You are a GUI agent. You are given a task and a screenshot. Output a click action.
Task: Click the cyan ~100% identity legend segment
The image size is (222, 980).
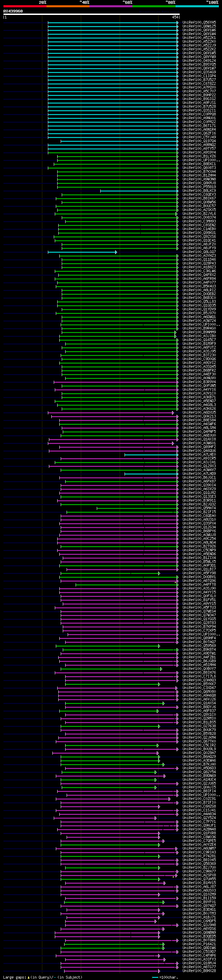pyautogui.click(x=197, y=6)
